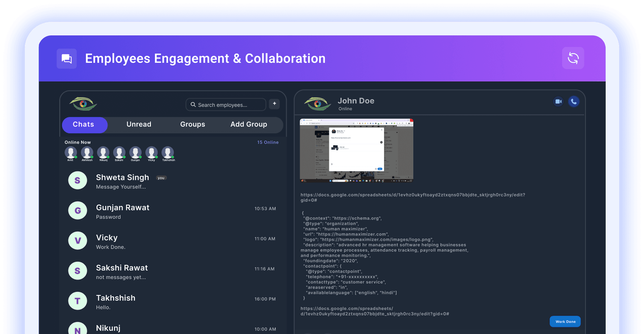This screenshot has height=334, width=644.
Task: Click the company eye logo in the sidebar
Action: [83, 103]
